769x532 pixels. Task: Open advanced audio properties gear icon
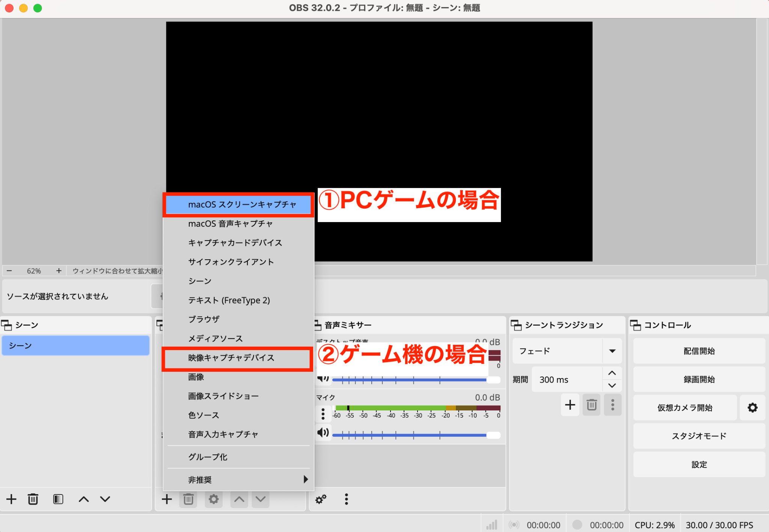[x=321, y=499]
